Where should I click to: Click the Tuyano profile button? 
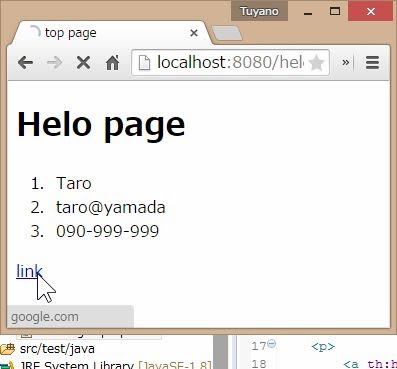[259, 11]
